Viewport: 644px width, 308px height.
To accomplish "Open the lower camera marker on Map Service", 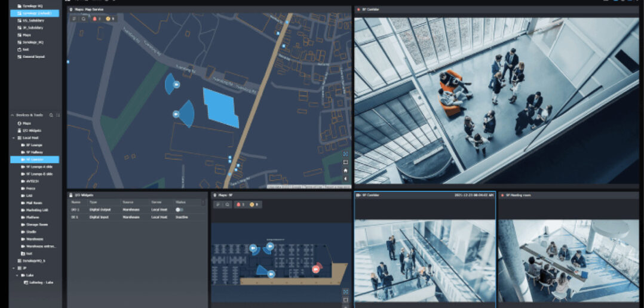I will [176, 114].
